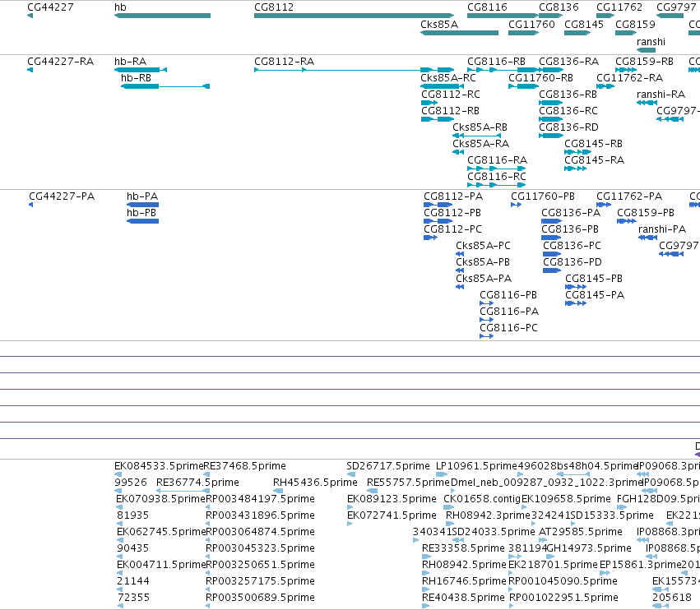Image resolution: width=700 pixels, height=610 pixels.
Task: Click the CG8145-PB protein label
Action: 594,279
